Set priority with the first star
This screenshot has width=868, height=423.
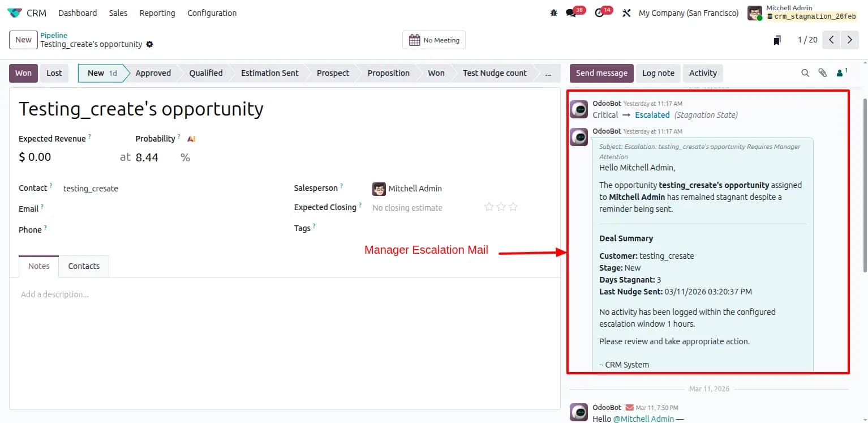tap(489, 207)
